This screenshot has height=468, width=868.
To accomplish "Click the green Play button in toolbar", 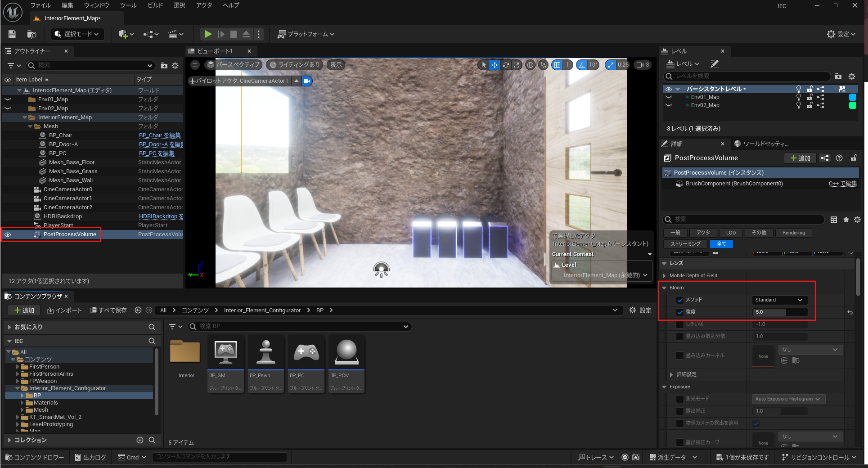I will pos(207,34).
